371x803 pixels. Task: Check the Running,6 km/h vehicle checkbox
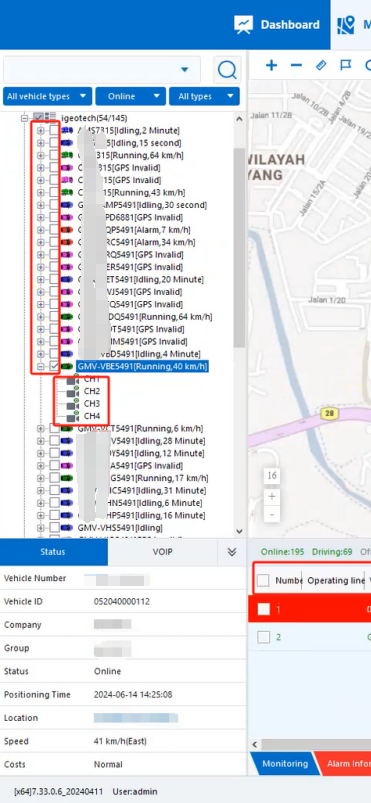[54, 429]
